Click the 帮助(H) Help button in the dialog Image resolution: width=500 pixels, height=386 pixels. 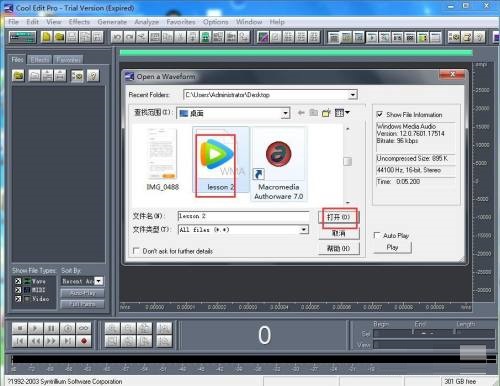click(339, 248)
